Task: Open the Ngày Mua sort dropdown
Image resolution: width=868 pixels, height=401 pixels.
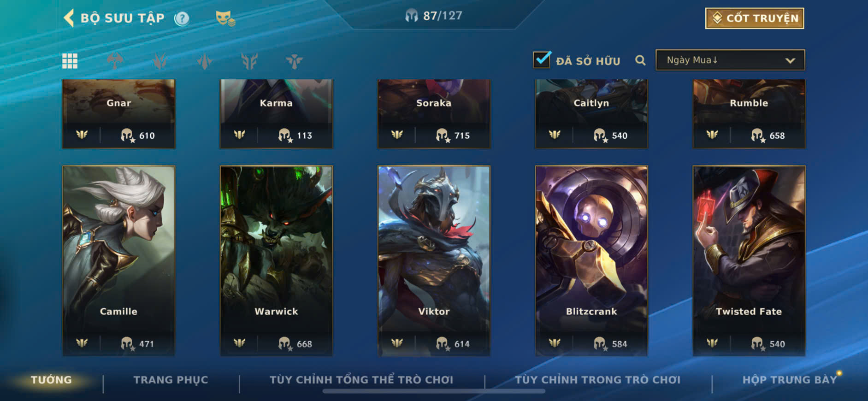Action: coord(730,60)
